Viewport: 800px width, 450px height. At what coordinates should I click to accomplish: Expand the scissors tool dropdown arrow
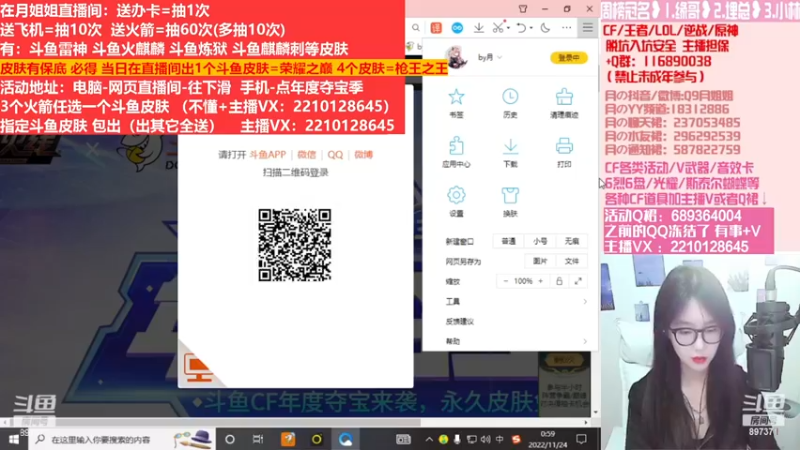(x=509, y=28)
